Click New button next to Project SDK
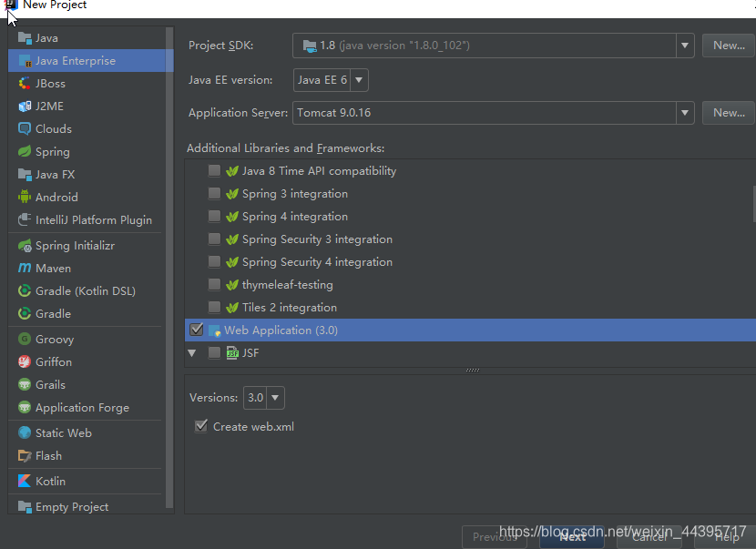 click(729, 46)
